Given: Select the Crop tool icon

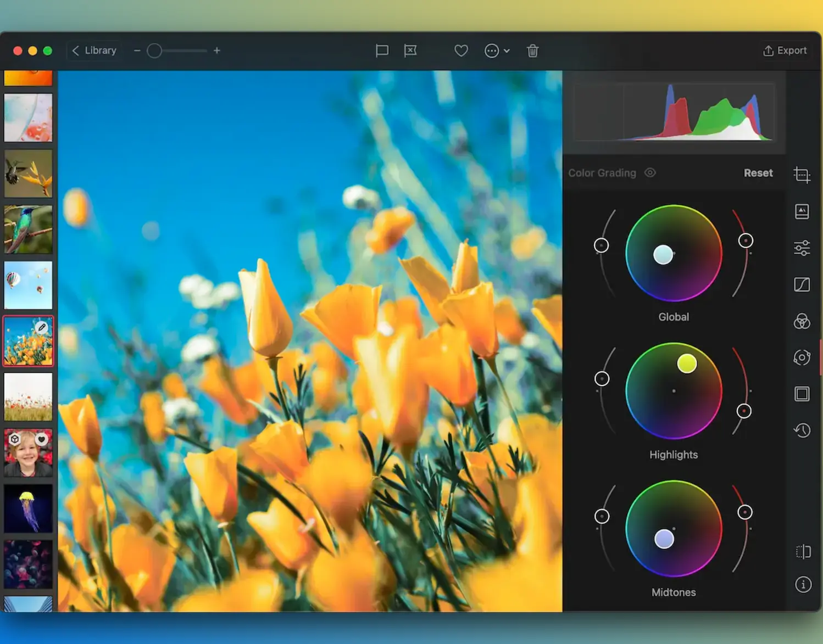Looking at the screenshot, I should (x=802, y=175).
